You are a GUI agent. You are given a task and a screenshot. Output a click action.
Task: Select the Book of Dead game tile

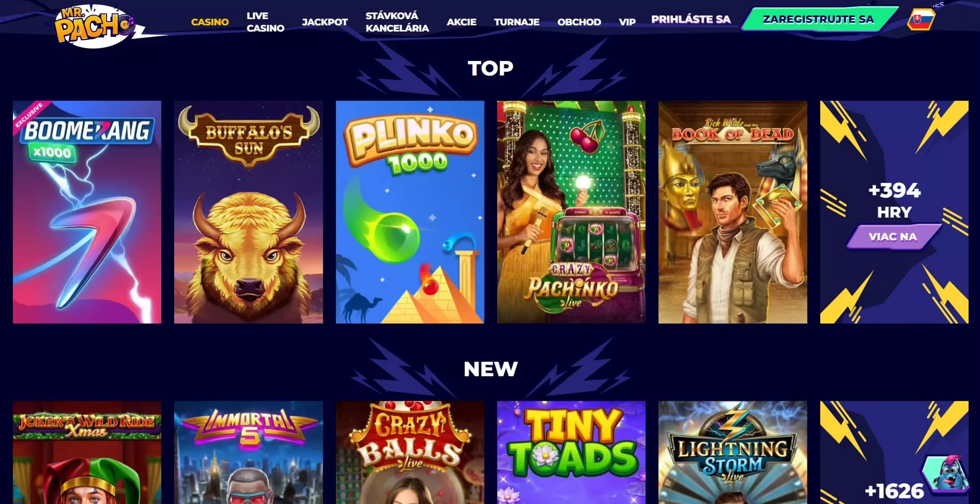pyautogui.click(x=733, y=212)
